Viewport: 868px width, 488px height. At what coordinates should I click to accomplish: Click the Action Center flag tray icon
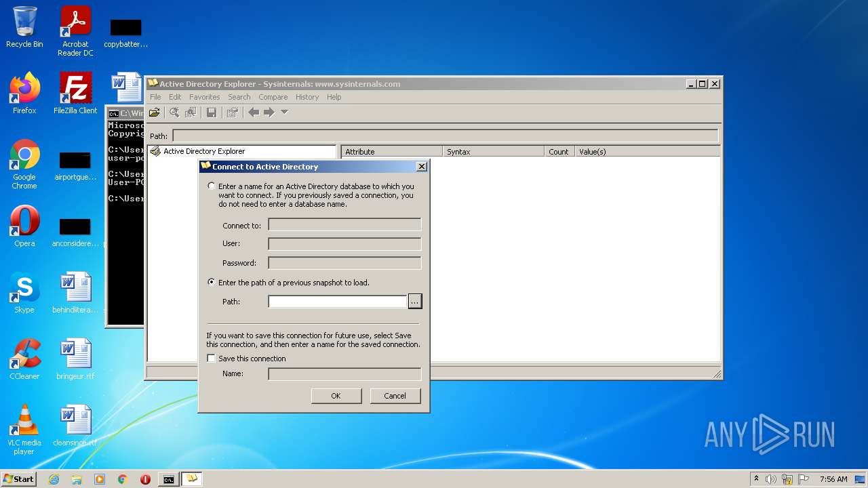[x=804, y=479]
